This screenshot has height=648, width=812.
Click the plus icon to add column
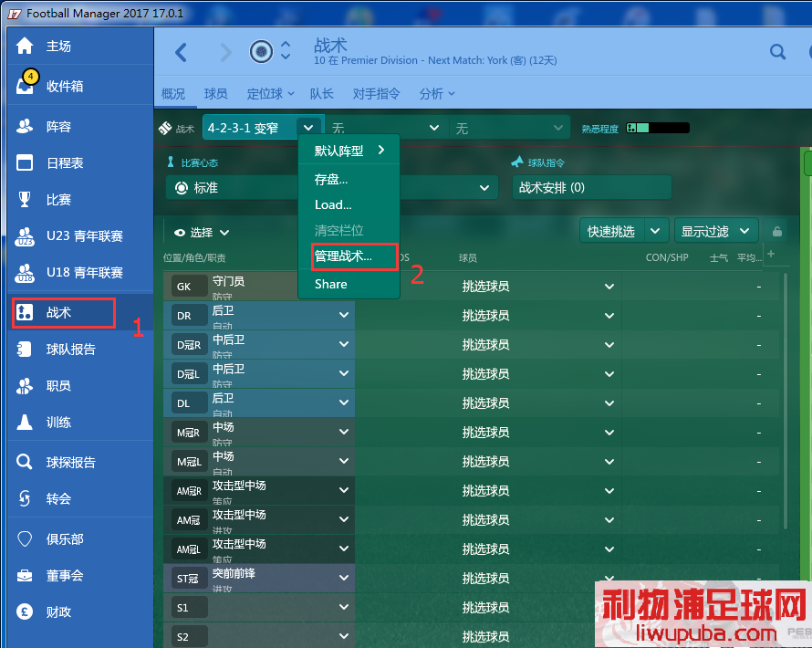point(771,254)
